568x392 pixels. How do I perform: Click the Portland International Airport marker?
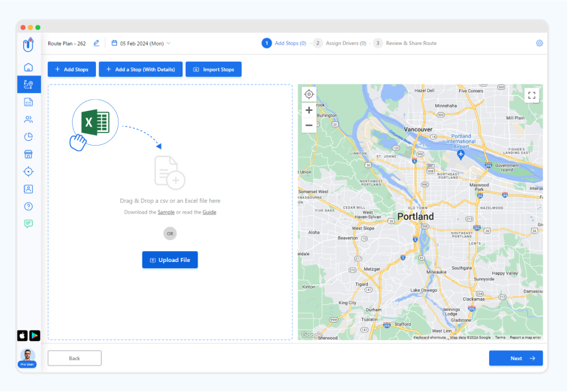tap(460, 155)
